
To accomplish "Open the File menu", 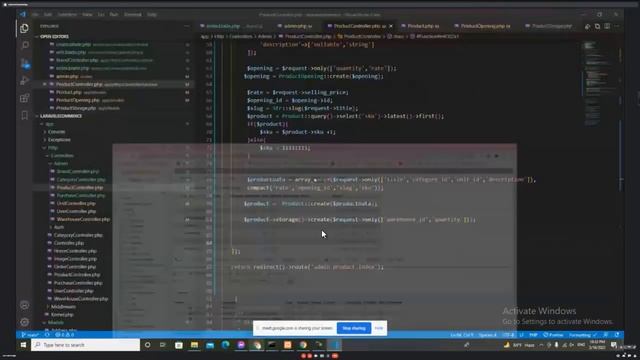I will coord(35,14).
